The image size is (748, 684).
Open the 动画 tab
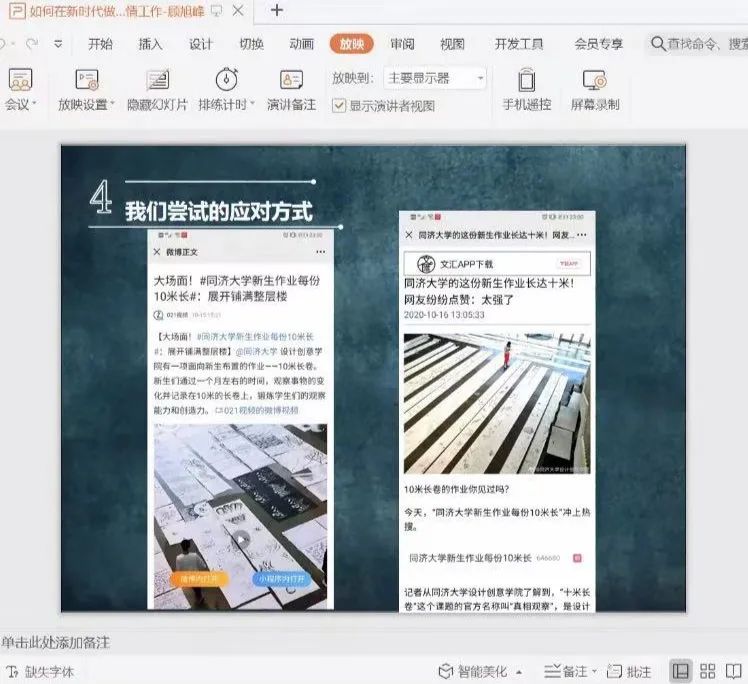click(301, 44)
